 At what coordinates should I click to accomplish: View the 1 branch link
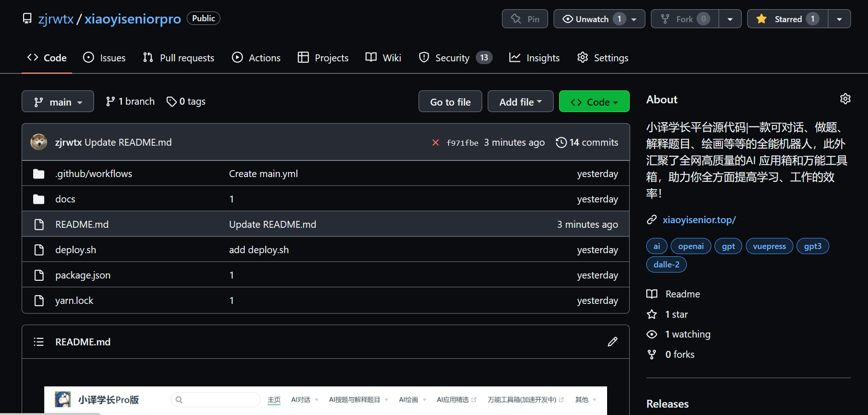pos(130,101)
